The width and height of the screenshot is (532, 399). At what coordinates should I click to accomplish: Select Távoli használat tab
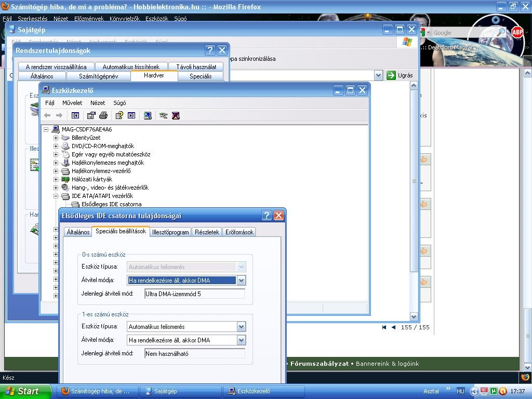pyautogui.click(x=196, y=67)
